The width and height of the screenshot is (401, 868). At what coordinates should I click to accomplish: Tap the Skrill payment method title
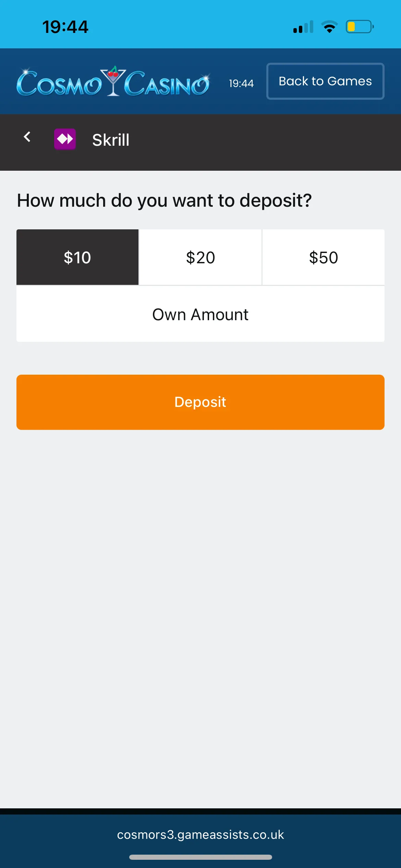pos(111,140)
